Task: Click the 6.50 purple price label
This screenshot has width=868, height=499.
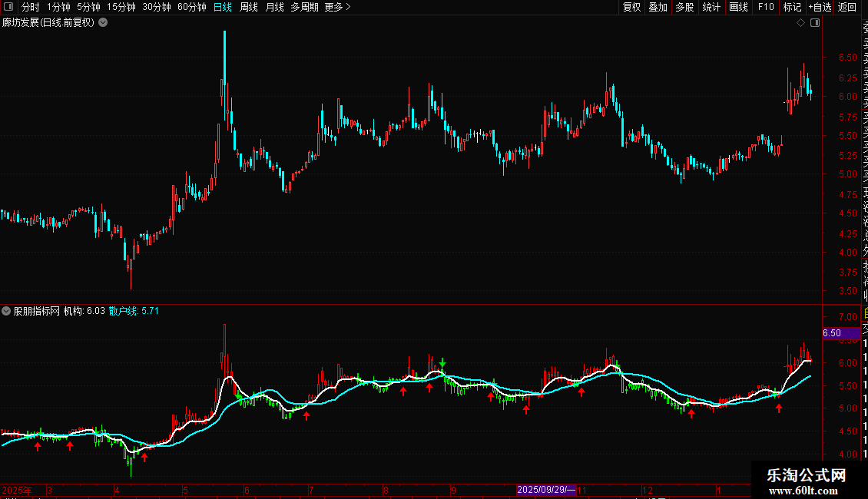Action: [841, 333]
